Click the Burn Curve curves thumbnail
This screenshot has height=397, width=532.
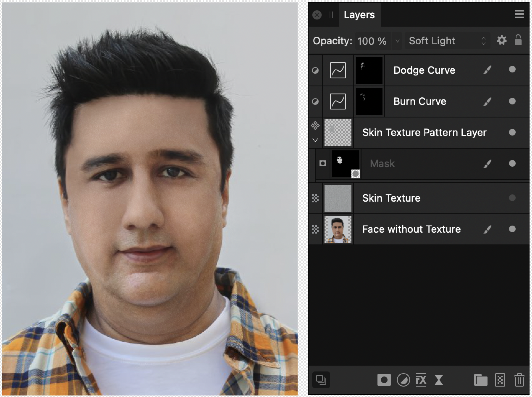coord(338,101)
